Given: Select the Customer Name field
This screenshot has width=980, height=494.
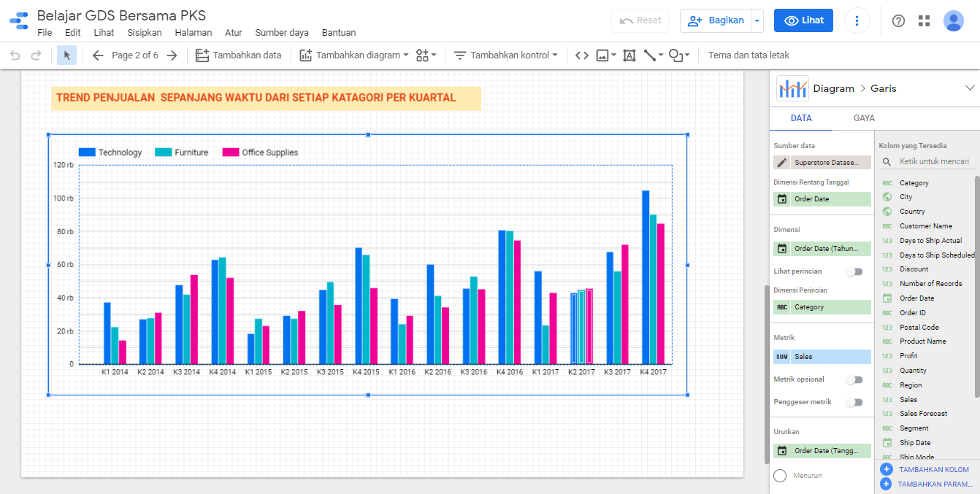Looking at the screenshot, I should click(x=927, y=226).
